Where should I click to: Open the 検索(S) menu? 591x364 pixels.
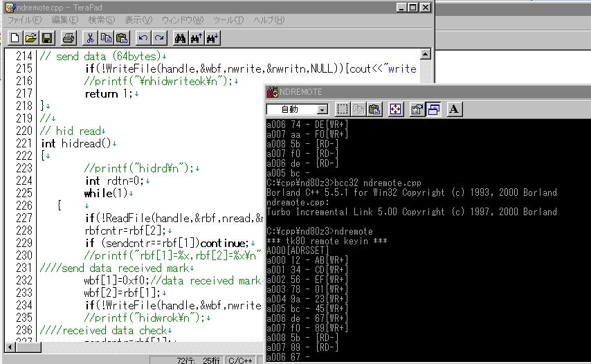[x=102, y=20]
